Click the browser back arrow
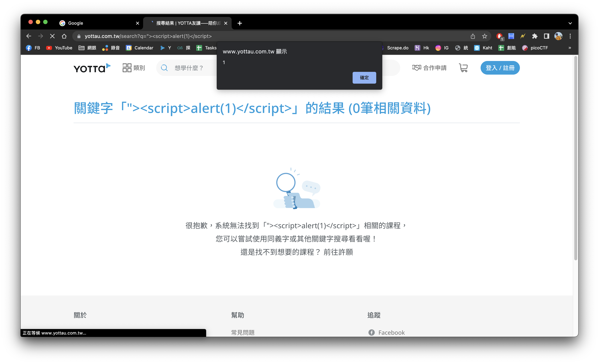The width and height of the screenshot is (599, 364). coord(29,36)
